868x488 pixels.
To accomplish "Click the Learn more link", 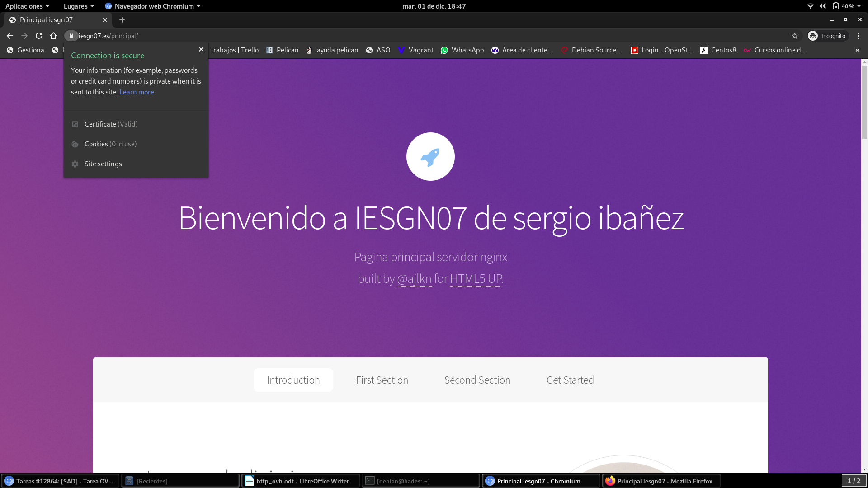I will (x=136, y=92).
